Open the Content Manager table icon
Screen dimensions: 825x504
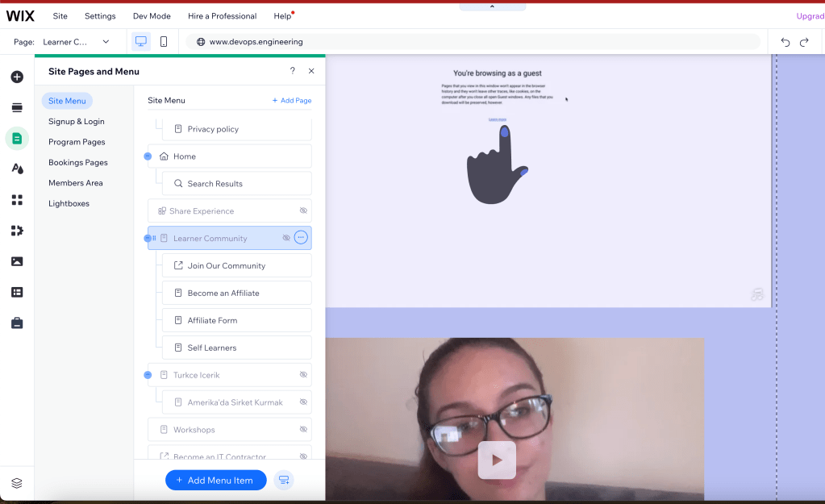coord(17,292)
